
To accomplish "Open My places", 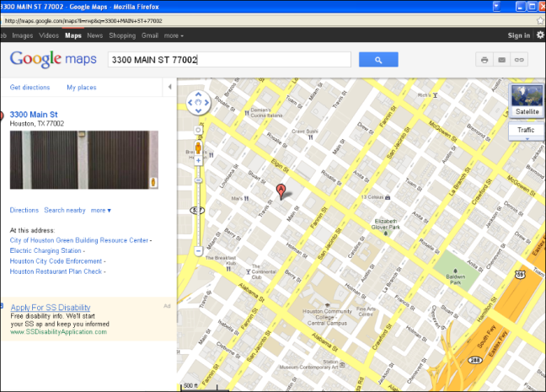I will 82,88.
